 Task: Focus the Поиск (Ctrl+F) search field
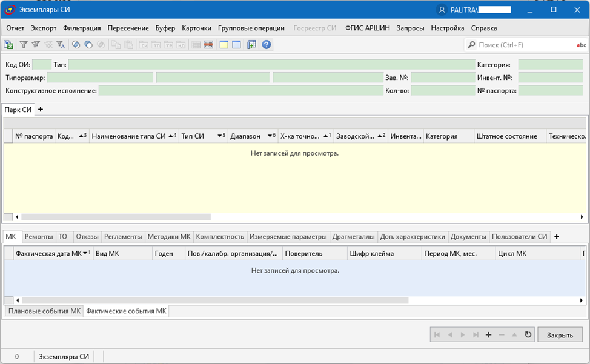click(x=525, y=45)
